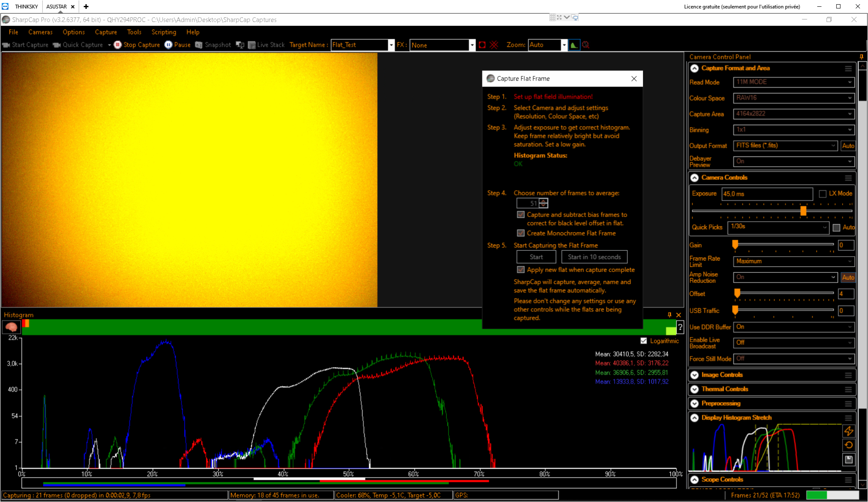Image resolution: width=868 pixels, height=502 pixels.
Task: Increase the number of frames to average
Action: click(x=543, y=201)
